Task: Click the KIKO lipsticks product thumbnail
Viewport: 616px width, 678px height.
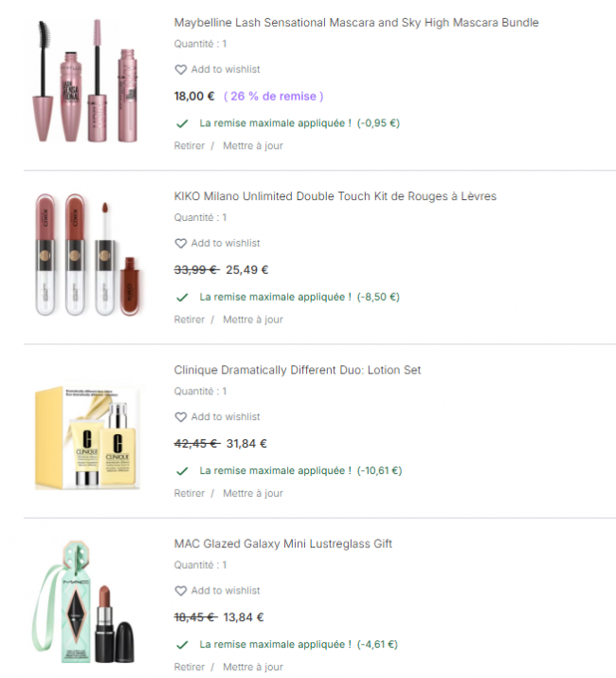Action: (x=89, y=255)
